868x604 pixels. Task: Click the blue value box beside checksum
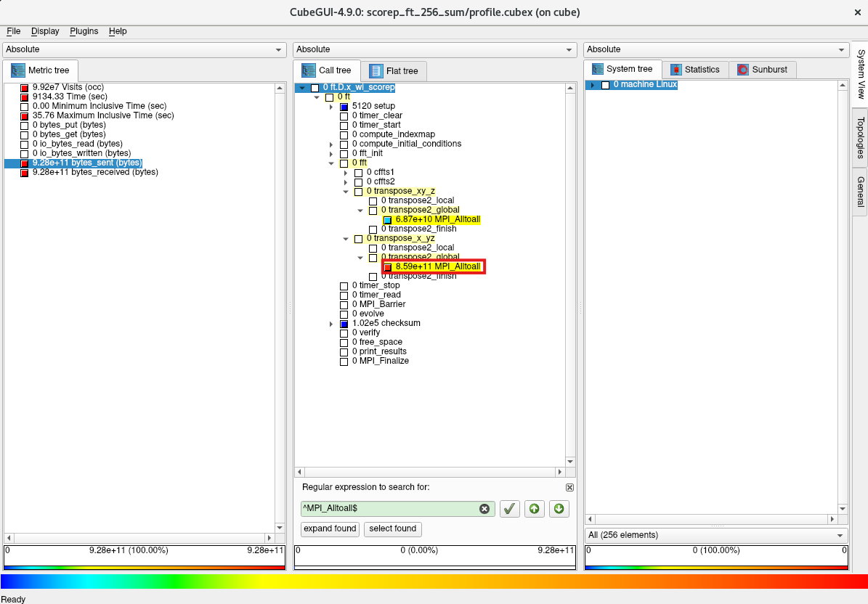click(x=344, y=324)
